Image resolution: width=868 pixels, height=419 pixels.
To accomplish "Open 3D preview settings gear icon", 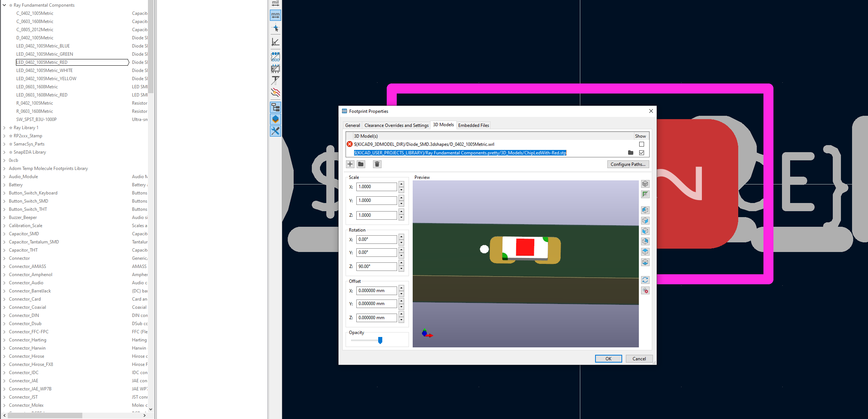I will click(645, 291).
